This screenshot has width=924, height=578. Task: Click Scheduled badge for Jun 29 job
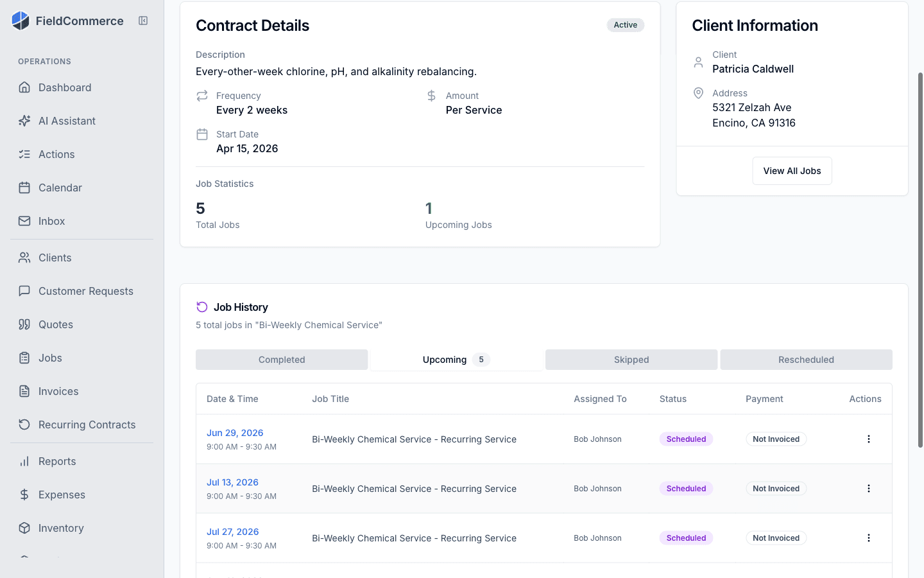pyautogui.click(x=686, y=439)
